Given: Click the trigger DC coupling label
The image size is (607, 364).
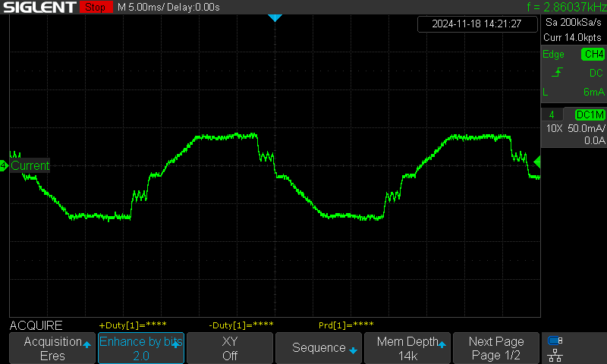Looking at the screenshot, I should [596, 73].
